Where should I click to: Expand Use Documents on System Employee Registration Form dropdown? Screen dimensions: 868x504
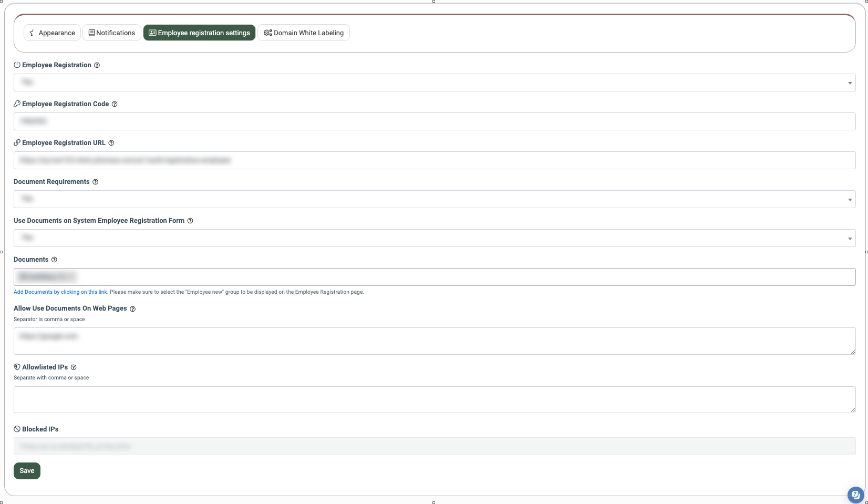click(434, 238)
